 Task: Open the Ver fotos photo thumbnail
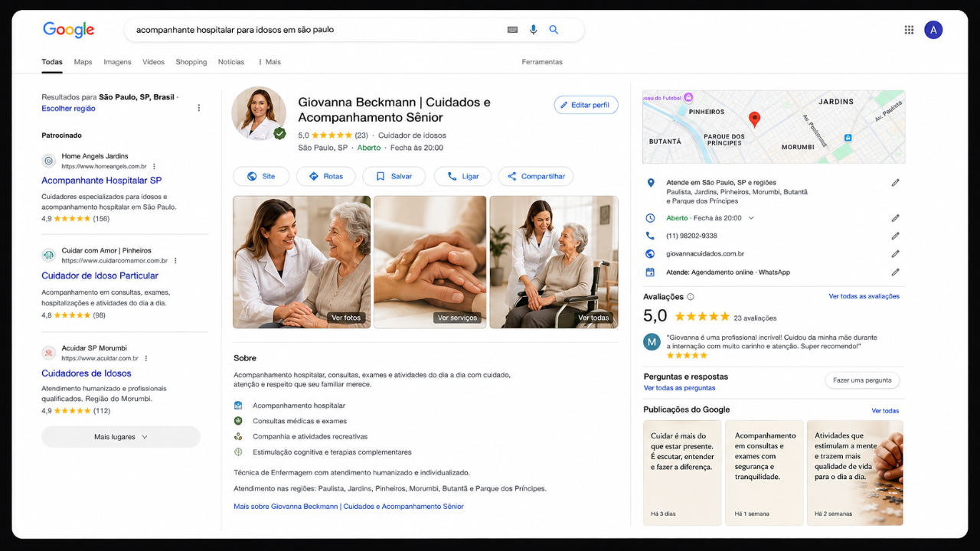pyautogui.click(x=302, y=262)
